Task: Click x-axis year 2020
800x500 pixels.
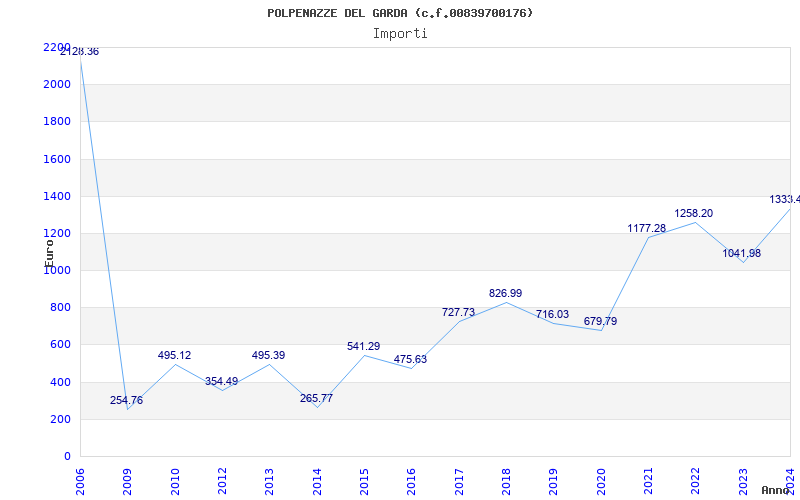Action: [601, 482]
